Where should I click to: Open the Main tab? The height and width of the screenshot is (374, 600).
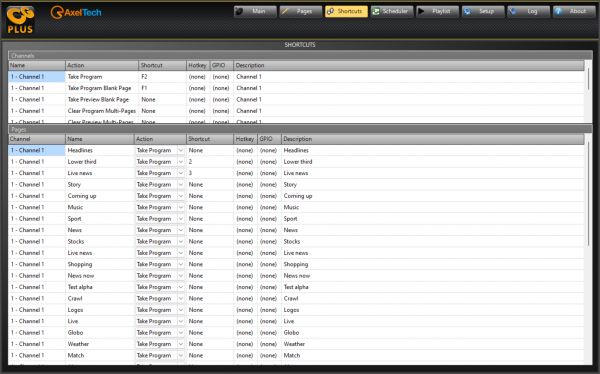255,11
